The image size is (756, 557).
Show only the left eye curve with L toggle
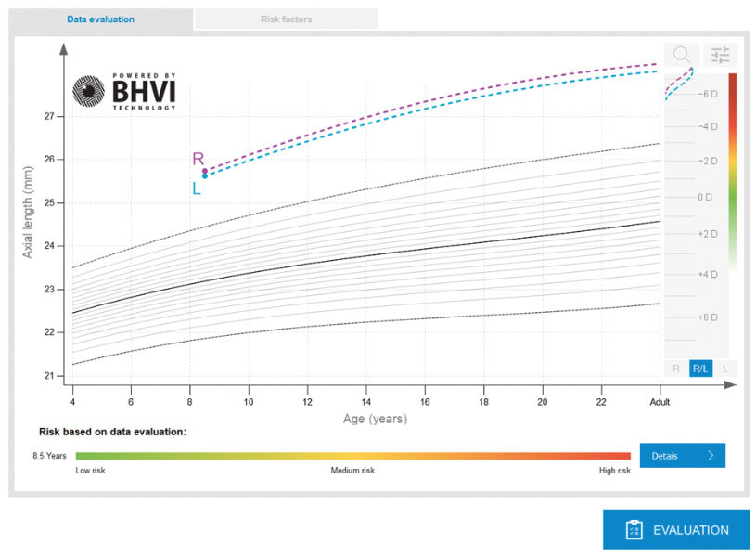[x=726, y=368]
